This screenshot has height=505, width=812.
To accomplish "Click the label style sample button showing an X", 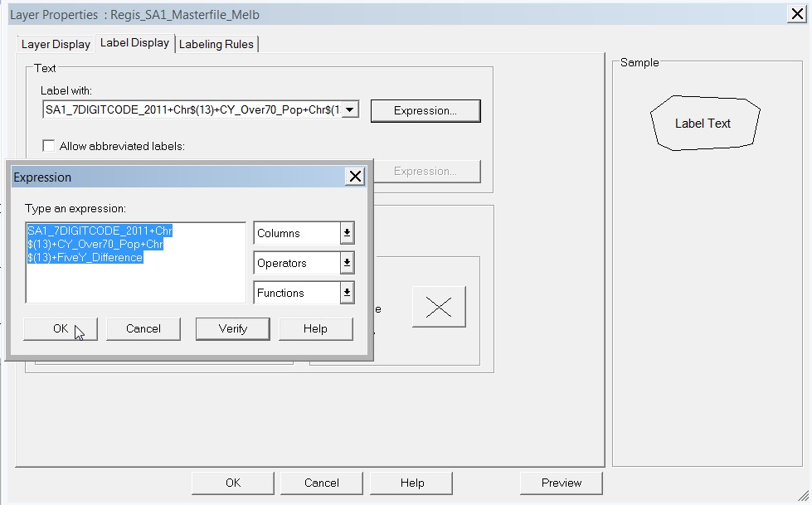I will coord(439,307).
